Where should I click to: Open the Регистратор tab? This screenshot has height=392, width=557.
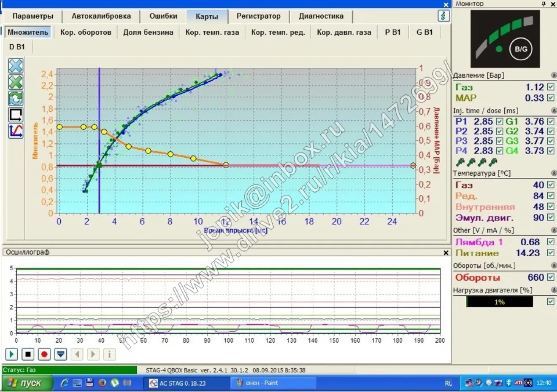tap(258, 16)
